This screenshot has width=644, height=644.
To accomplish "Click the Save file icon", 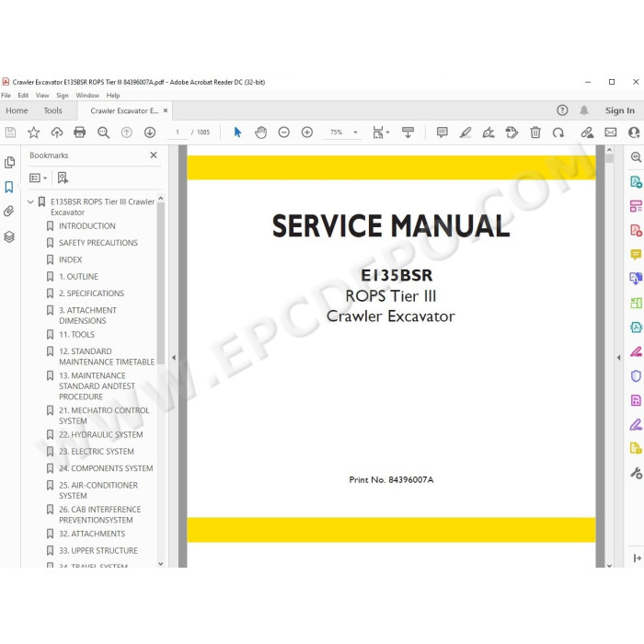I will pyautogui.click(x=10, y=132).
